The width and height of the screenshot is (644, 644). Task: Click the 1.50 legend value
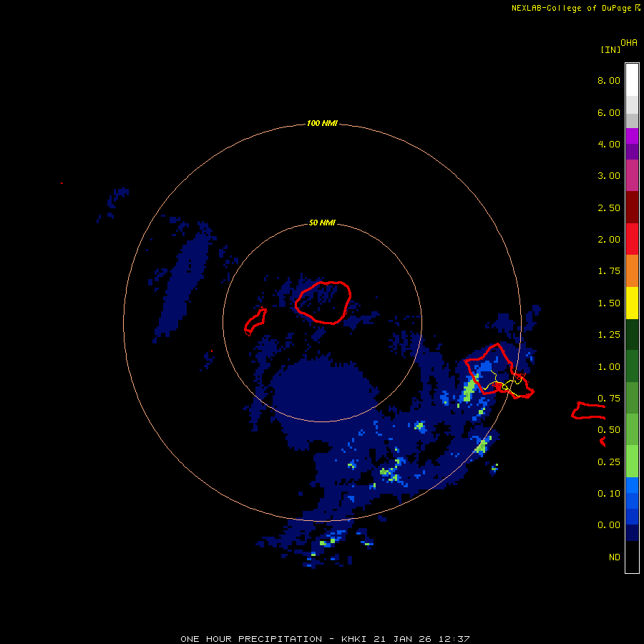(x=609, y=303)
